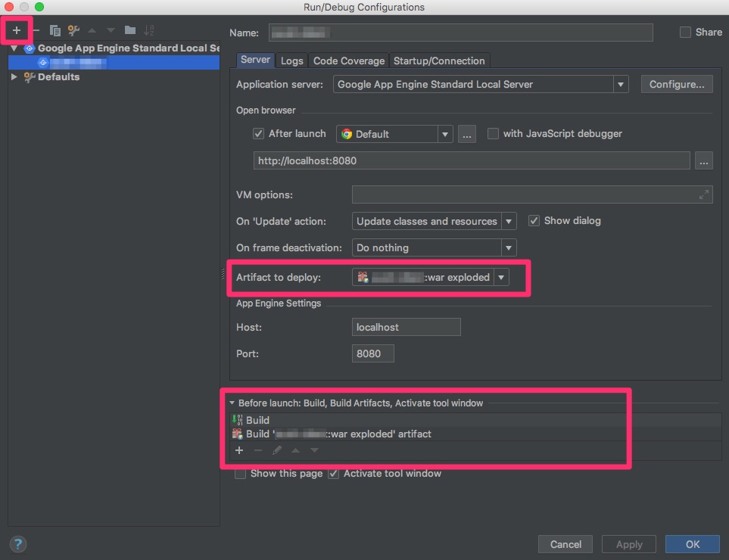Open edit defaults wrench icon

tap(73, 30)
